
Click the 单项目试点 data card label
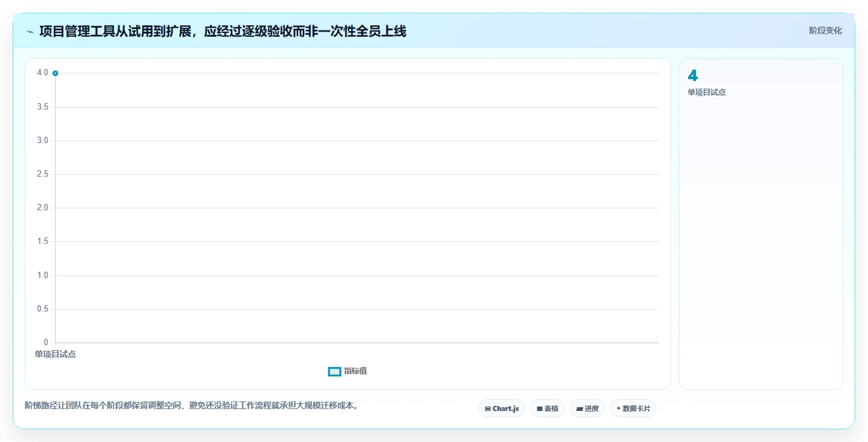tap(707, 92)
